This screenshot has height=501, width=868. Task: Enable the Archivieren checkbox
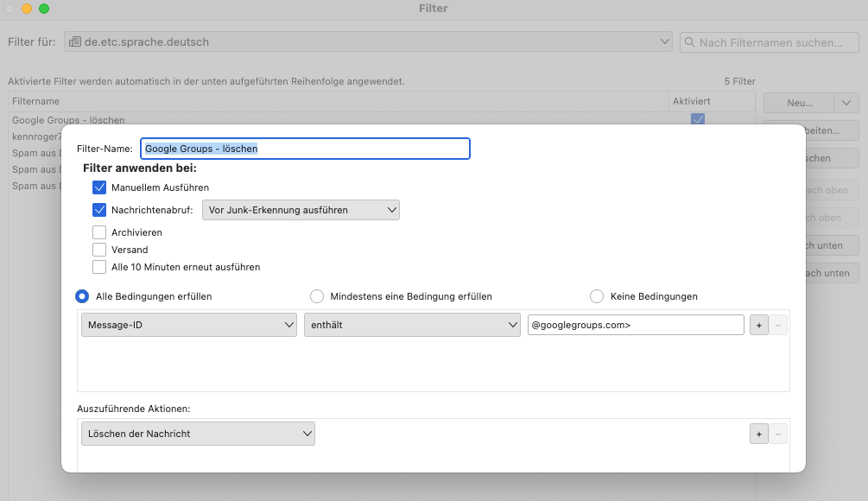point(99,232)
